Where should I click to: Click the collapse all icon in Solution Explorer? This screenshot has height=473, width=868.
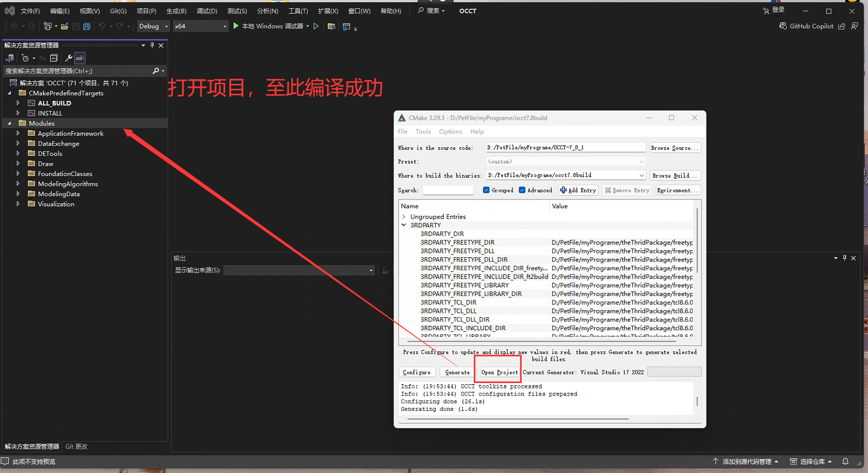pyautogui.click(x=53, y=58)
